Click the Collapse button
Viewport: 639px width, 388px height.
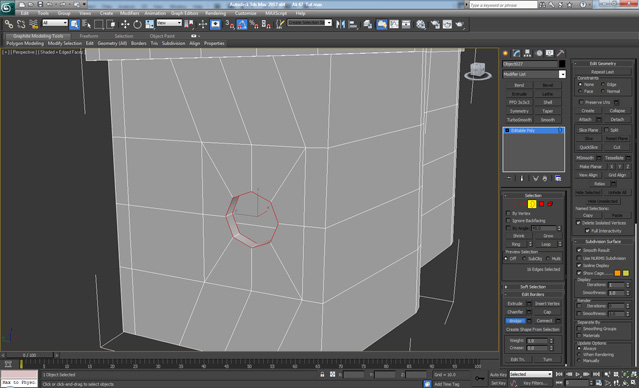[x=617, y=111]
